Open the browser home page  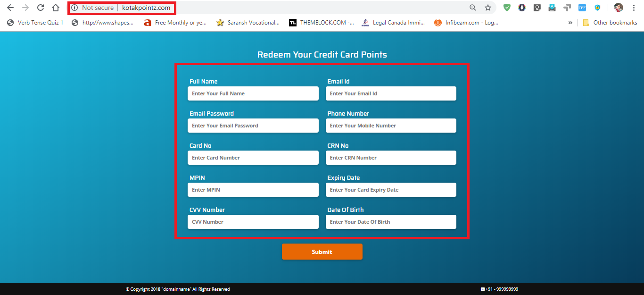(56, 8)
